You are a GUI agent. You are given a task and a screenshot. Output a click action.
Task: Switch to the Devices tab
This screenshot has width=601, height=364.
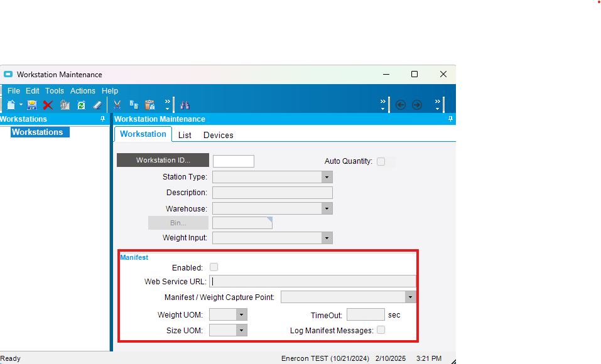(218, 136)
